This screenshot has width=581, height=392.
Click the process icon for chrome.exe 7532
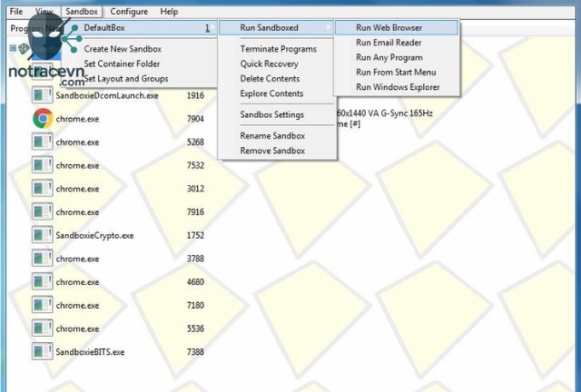[43, 165]
